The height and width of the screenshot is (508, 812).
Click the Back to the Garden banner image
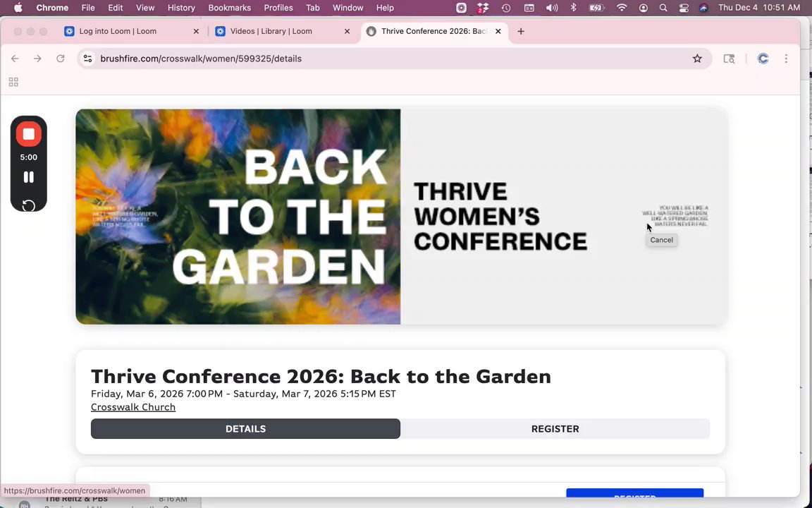[x=400, y=217]
